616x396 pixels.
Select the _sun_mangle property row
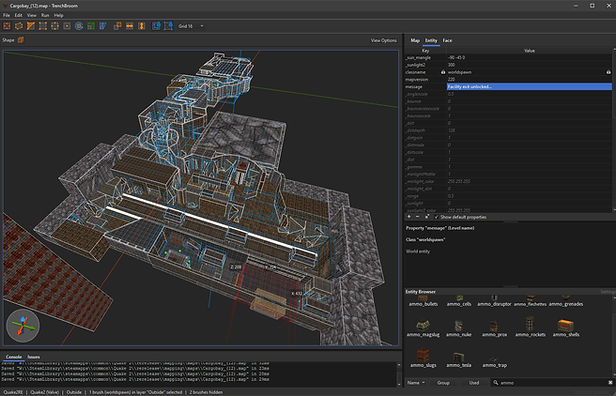pos(508,58)
